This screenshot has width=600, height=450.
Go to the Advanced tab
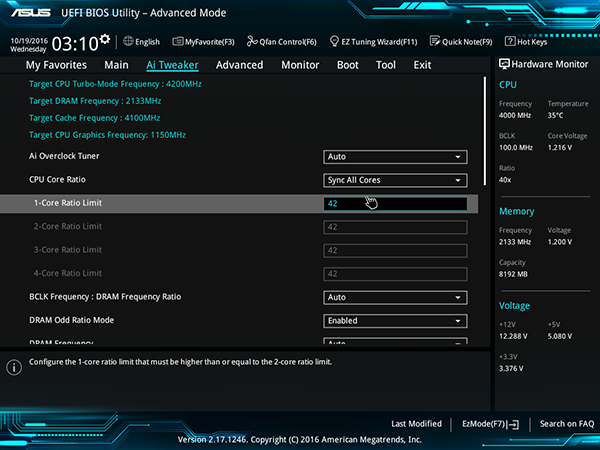(240, 65)
